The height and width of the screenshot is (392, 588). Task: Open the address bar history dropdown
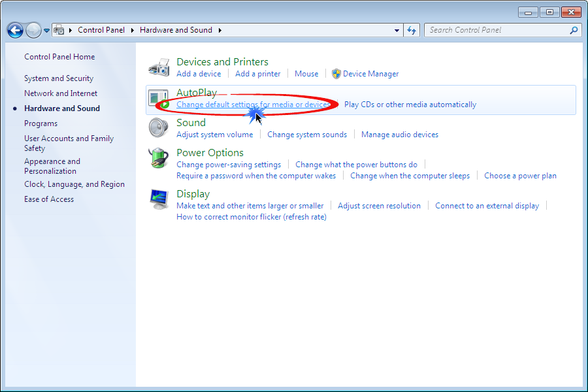click(396, 29)
